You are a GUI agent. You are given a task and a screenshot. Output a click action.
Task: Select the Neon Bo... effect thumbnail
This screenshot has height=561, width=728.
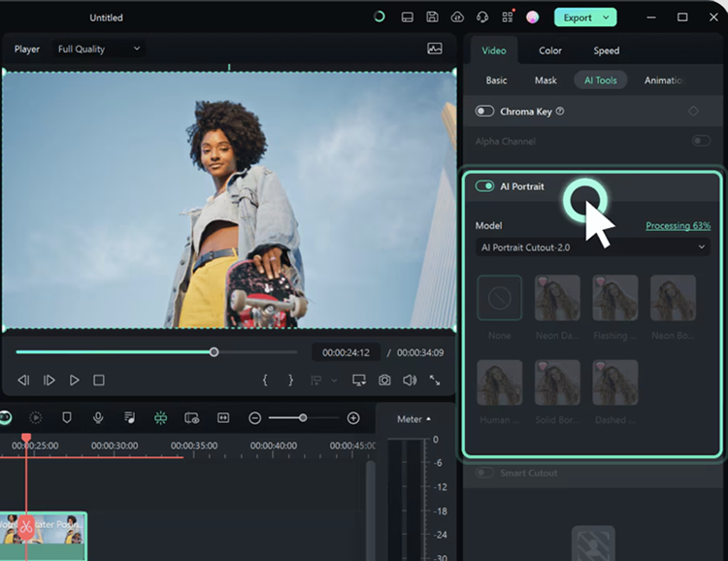pos(673,298)
